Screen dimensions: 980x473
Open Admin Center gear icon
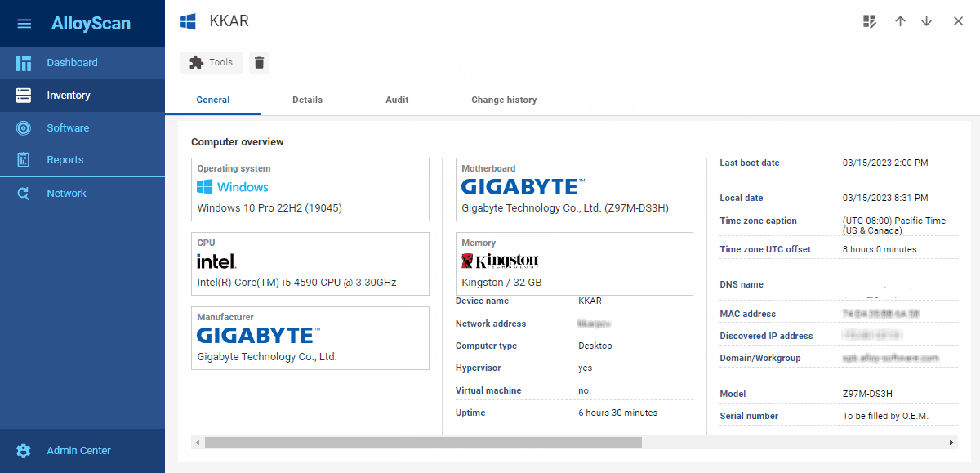(24, 451)
